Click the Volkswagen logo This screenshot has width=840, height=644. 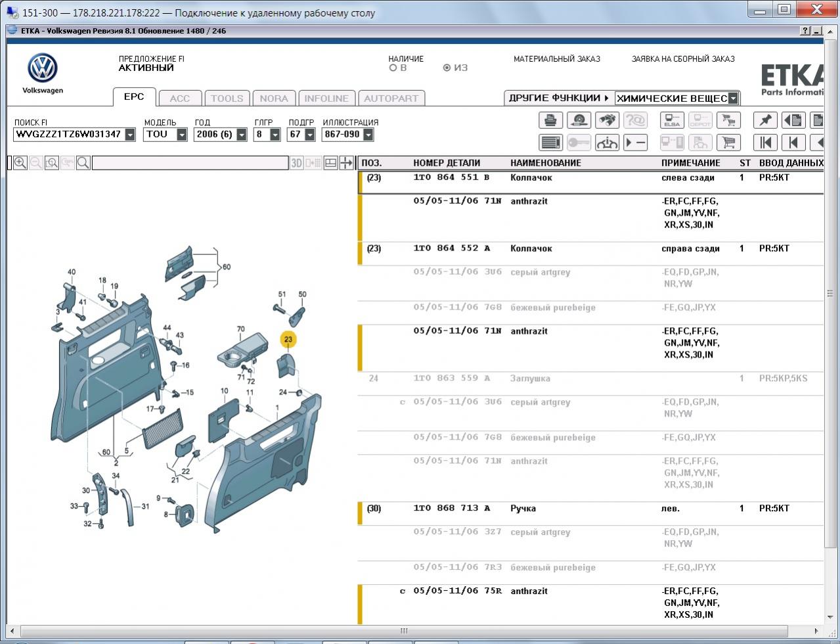43,69
